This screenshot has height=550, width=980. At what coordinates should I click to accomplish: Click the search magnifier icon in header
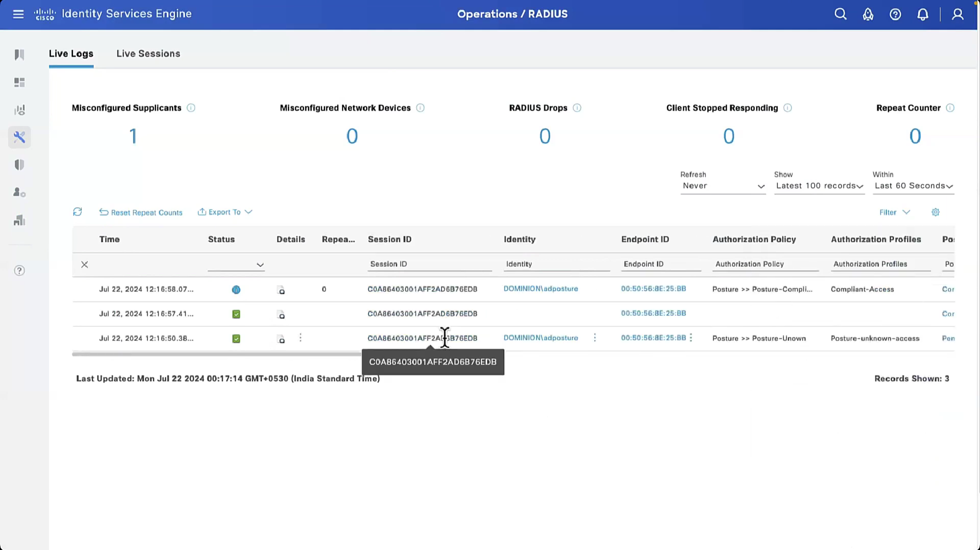point(840,14)
